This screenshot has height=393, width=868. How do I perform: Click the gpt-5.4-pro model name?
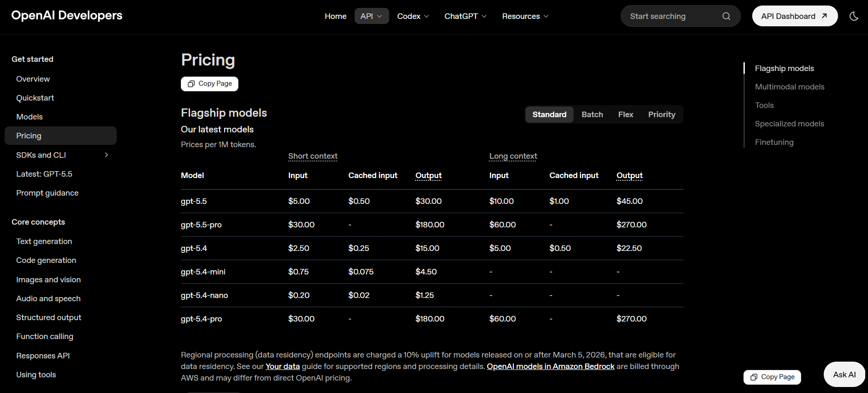point(201,319)
